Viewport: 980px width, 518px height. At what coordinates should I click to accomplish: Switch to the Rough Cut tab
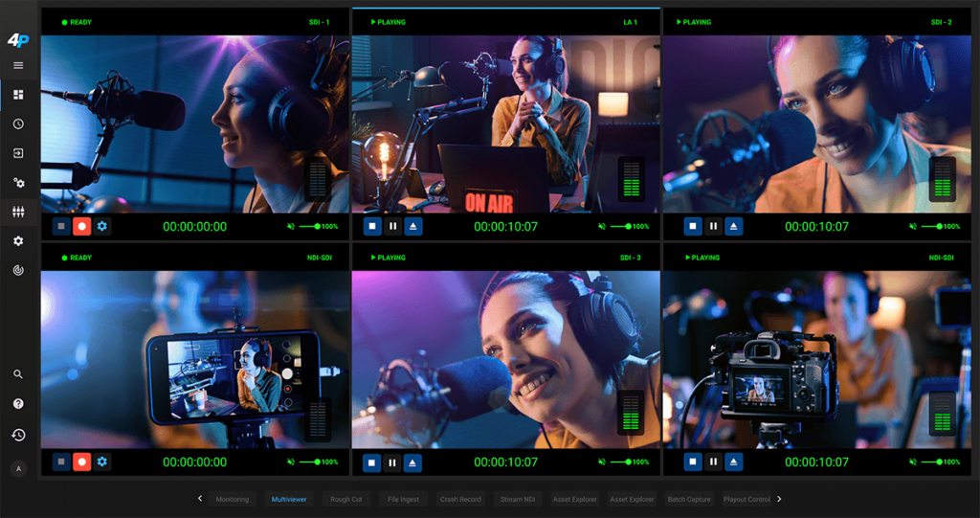pyautogui.click(x=346, y=499)
